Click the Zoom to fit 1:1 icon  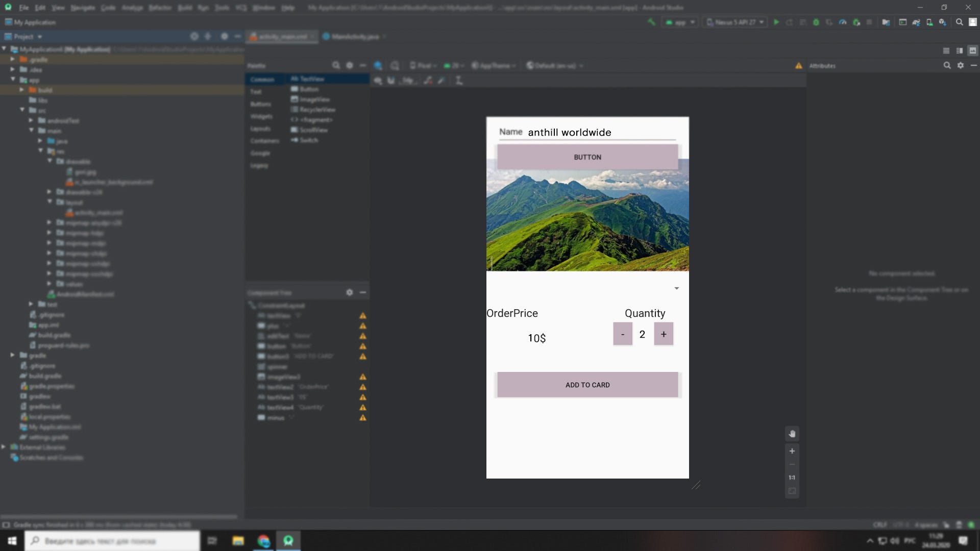792,477
